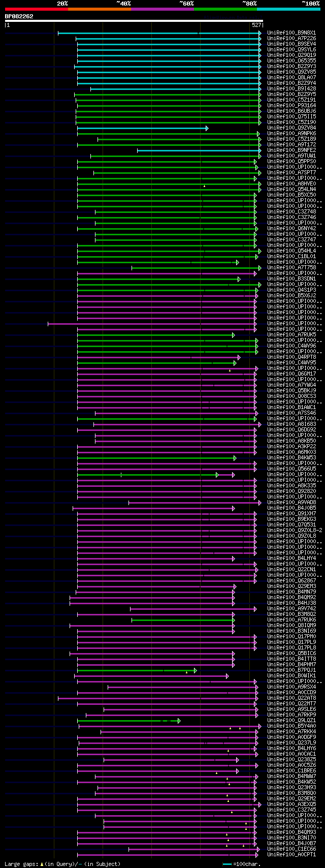Select the UniRef100_Q566U5 label
This screenshot has width=325, height=868.
coord(291,469)
